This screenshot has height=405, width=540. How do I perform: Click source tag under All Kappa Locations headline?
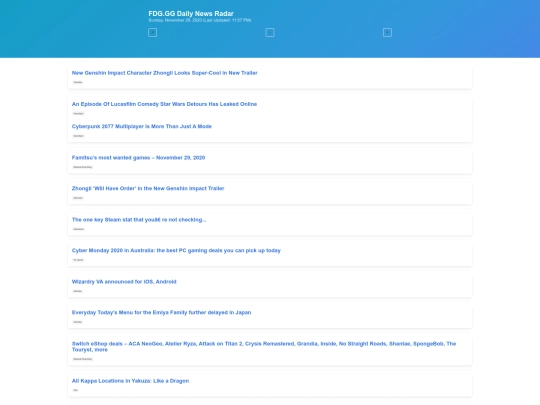(76, 390)
